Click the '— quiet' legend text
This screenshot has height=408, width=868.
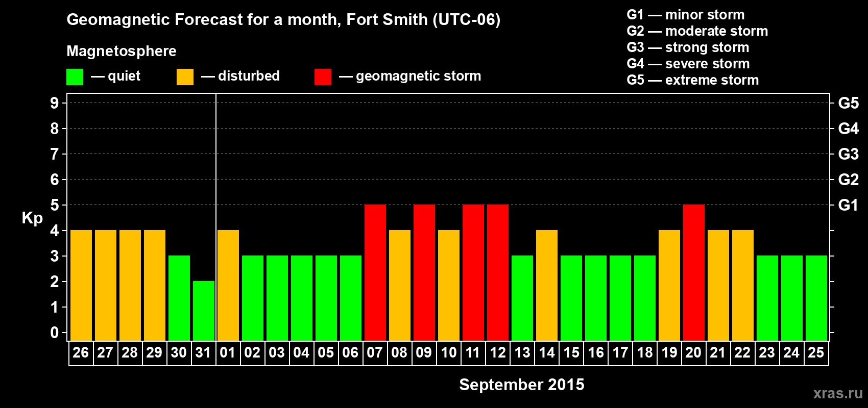115,76
